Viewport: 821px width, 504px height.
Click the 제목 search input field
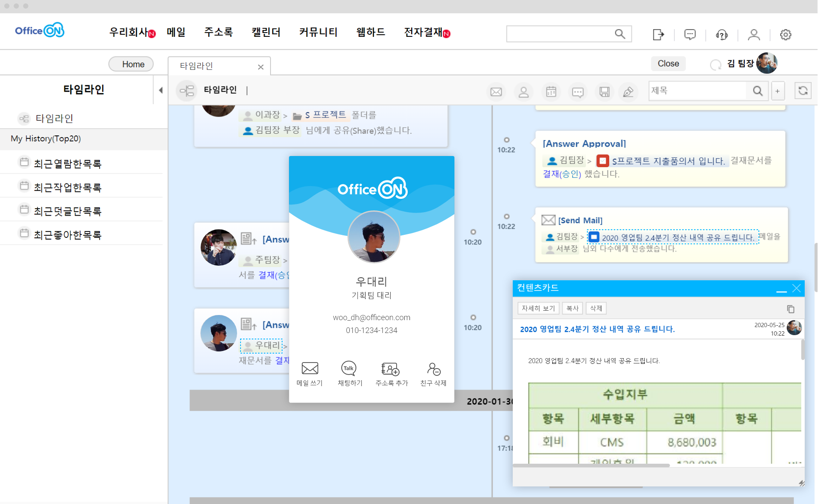(x=697, y=91)
